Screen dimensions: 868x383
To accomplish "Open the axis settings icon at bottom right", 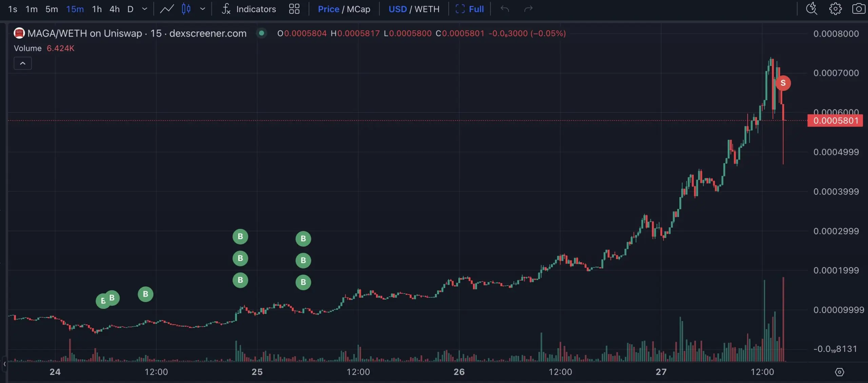I will coord(839,372).
